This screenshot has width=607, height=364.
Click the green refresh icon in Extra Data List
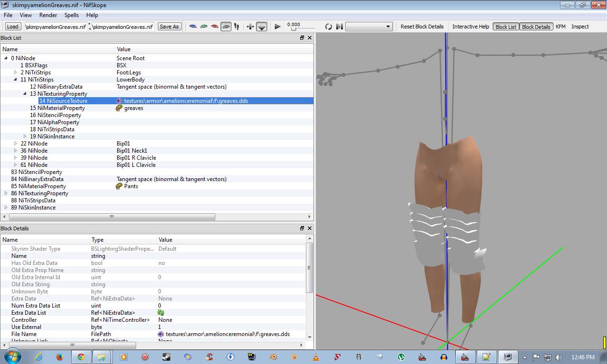[161, 313]
